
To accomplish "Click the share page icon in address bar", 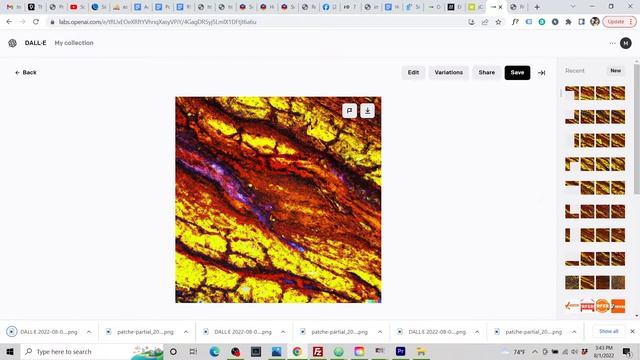I will (x=485, y=22).
